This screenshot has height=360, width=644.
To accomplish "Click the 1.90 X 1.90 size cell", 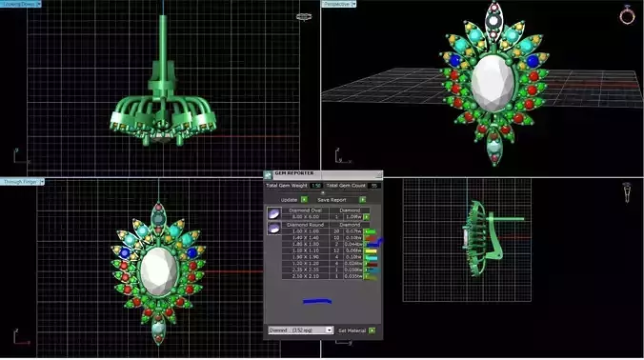I will pos(305,257).
